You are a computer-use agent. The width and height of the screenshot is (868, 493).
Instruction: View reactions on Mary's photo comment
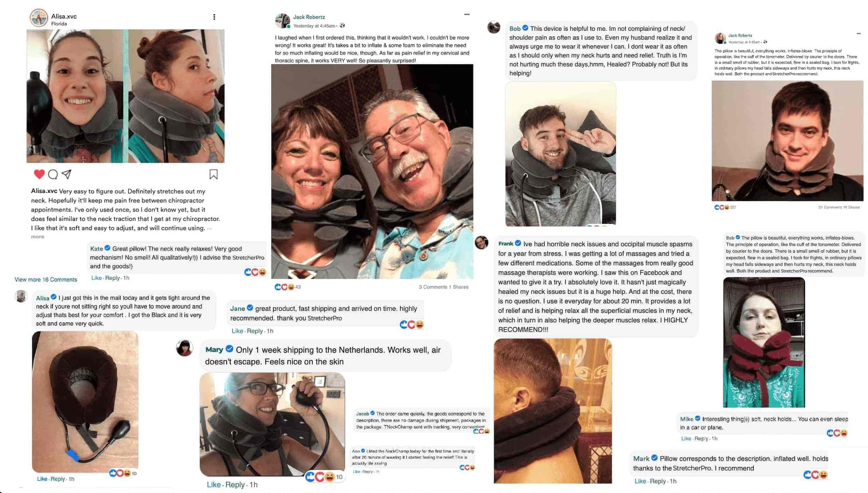(x=324, y=477)
